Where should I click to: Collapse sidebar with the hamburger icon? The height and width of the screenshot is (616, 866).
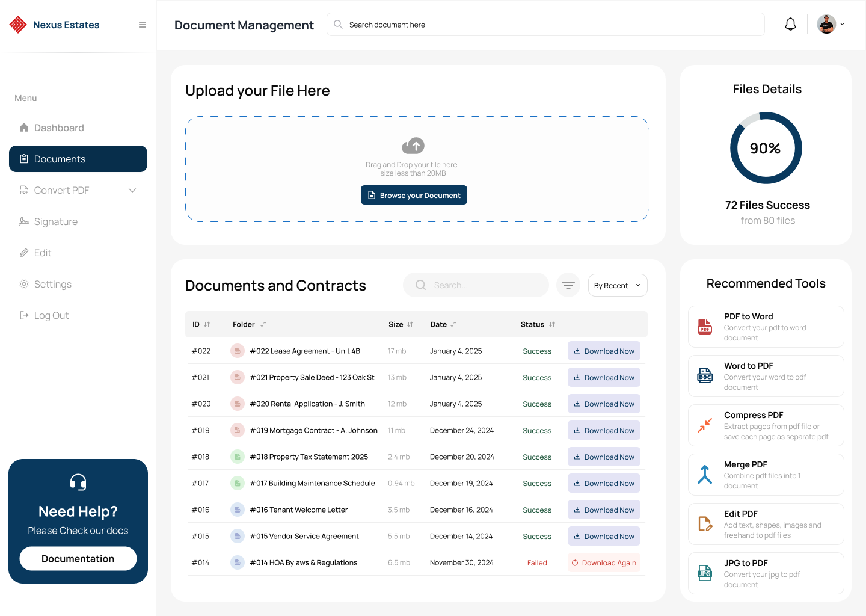pos(143,25)
